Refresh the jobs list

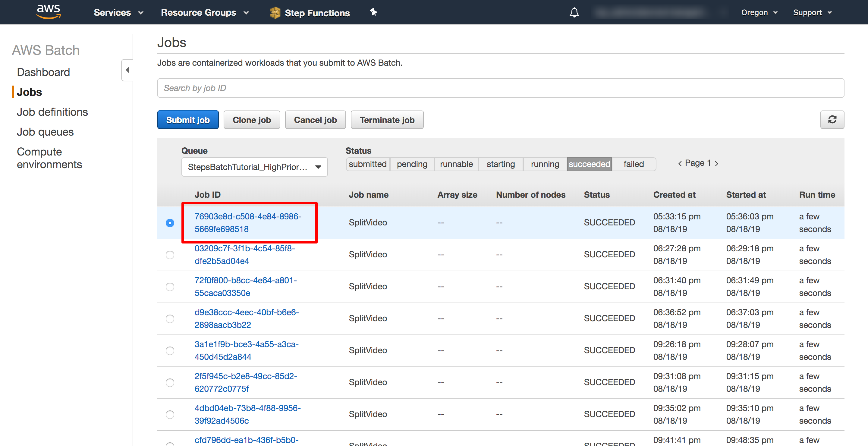832,120
